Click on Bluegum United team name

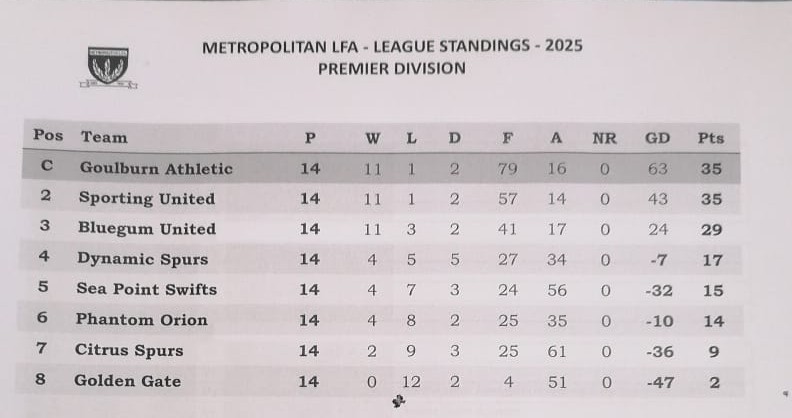pos(146,228)
